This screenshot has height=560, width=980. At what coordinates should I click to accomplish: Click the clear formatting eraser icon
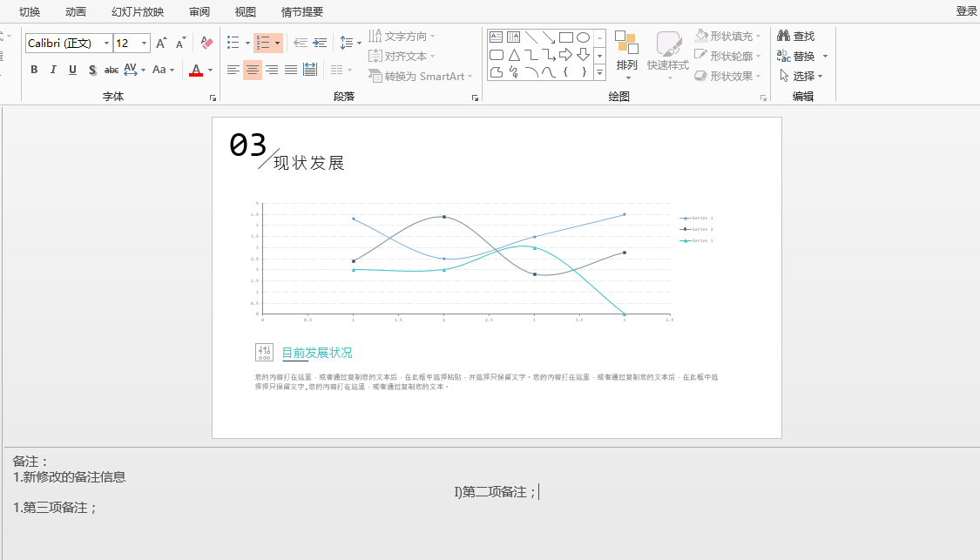click(206, 43)
